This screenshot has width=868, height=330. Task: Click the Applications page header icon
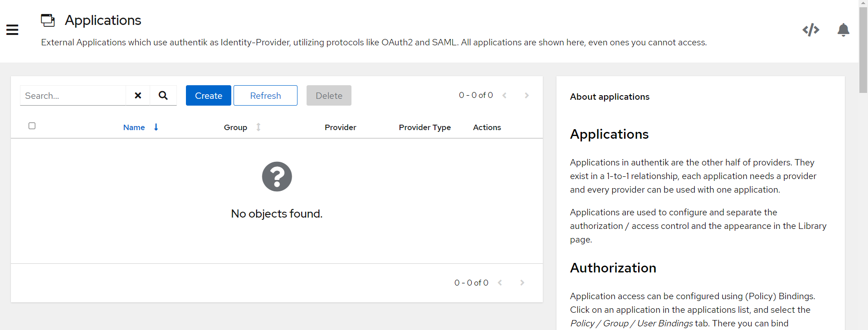[48, 20]
